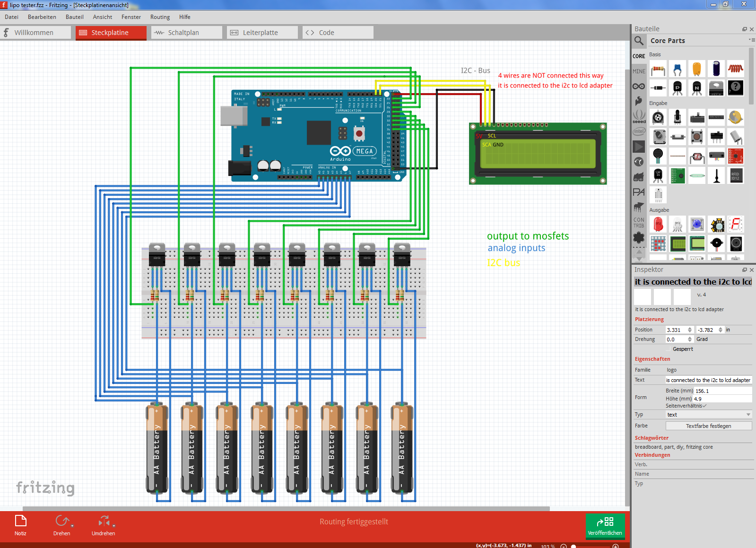Screen dimensions: 756x548
Task: Open the Core Parts bin options menu
Action: pos(751,40)
